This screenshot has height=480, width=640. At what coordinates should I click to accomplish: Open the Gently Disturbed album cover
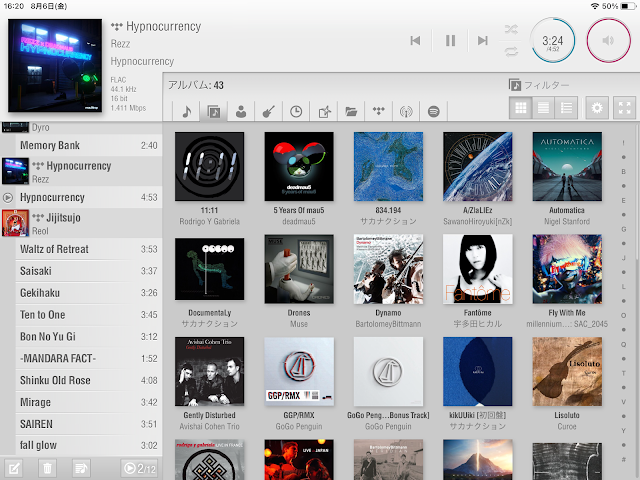(x=209, y=371)
